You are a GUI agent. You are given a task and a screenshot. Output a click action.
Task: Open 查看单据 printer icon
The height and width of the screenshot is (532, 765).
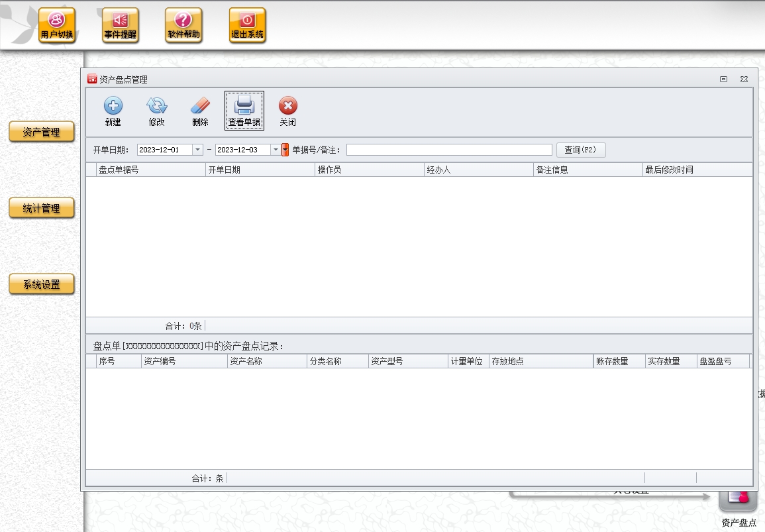coord(244,106)
